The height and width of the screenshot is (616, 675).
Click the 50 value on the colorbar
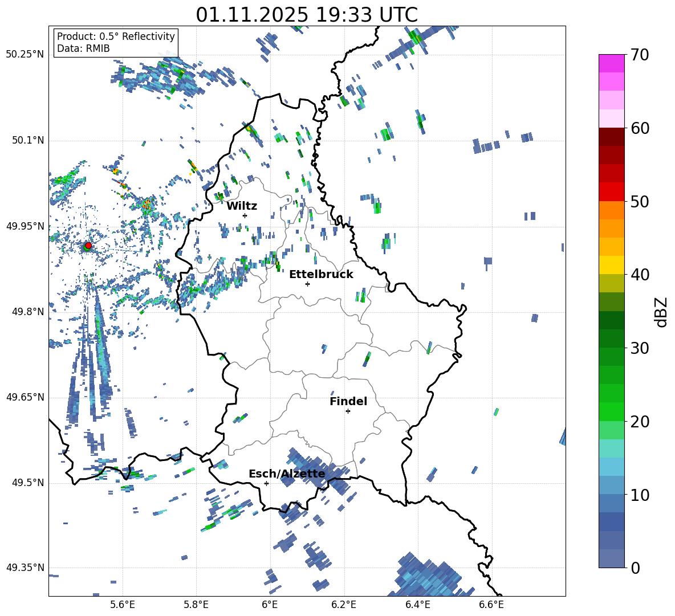(x=640, y=201)
